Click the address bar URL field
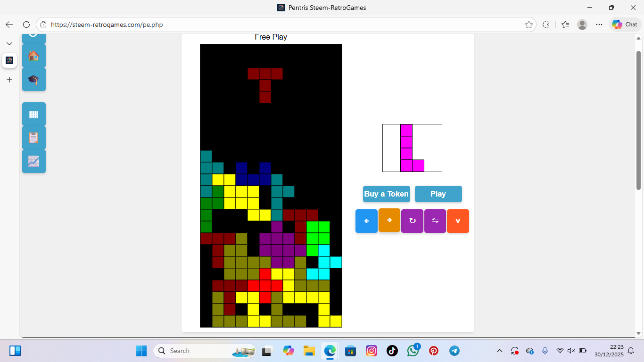 pos(286,25)
